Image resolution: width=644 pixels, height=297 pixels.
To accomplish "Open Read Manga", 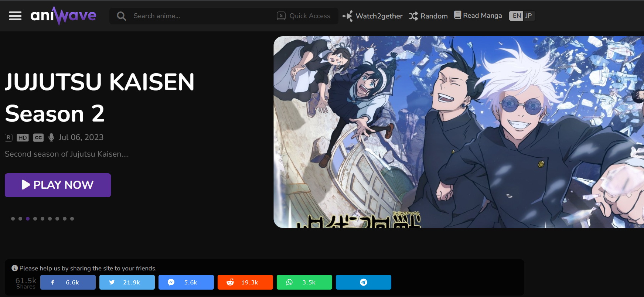I will tap(478, 16).
